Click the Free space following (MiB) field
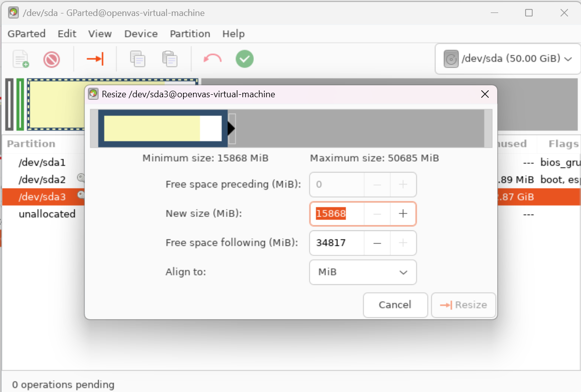 click(337, 243)
